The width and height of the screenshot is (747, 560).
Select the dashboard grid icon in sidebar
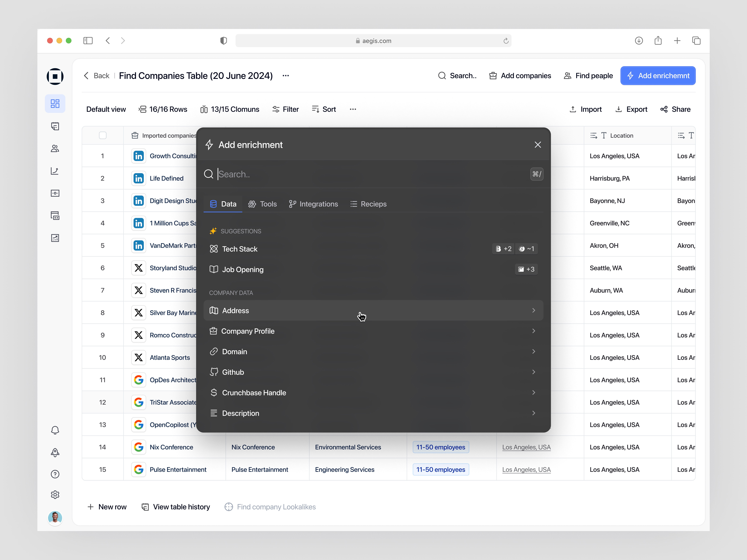55,104
